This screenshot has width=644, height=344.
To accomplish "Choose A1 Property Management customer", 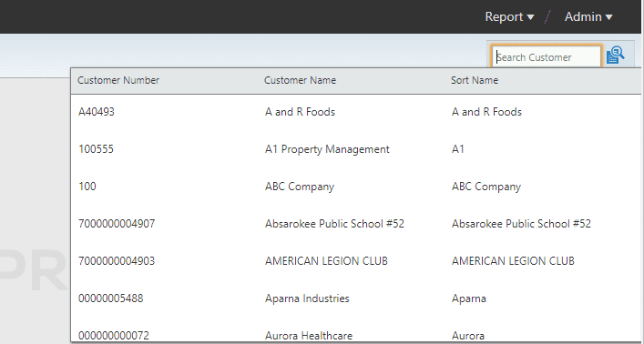I will [x=327, y=149].
